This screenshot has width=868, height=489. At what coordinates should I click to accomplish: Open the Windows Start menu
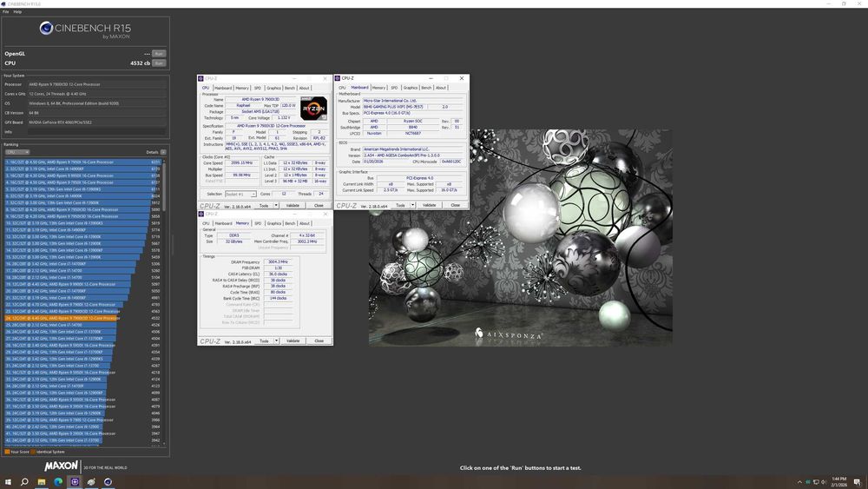pyautogui.click(x=8, y=482)
